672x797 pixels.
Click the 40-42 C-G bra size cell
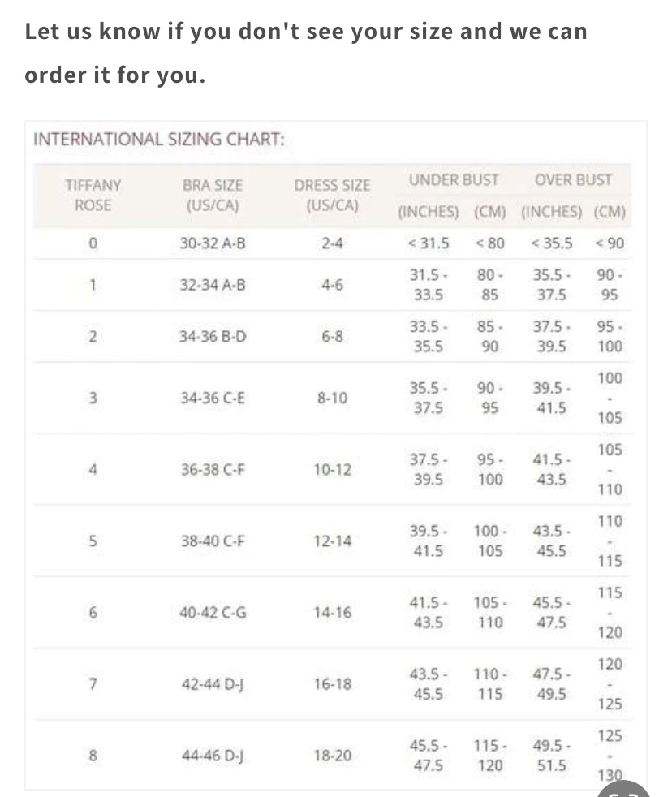coord(213,612)
